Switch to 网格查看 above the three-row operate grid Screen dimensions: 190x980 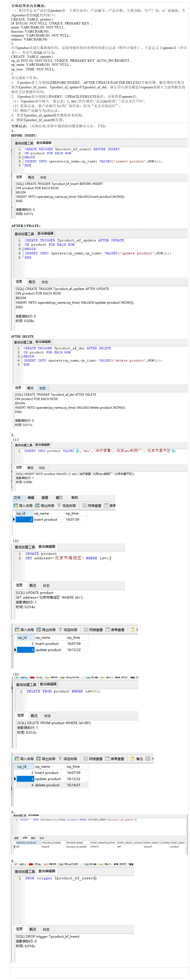click(x=93, y=759)
